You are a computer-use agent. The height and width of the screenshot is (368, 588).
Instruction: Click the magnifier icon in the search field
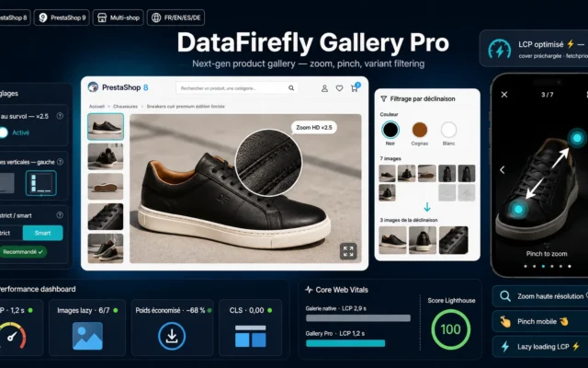(x=291, y=88)
